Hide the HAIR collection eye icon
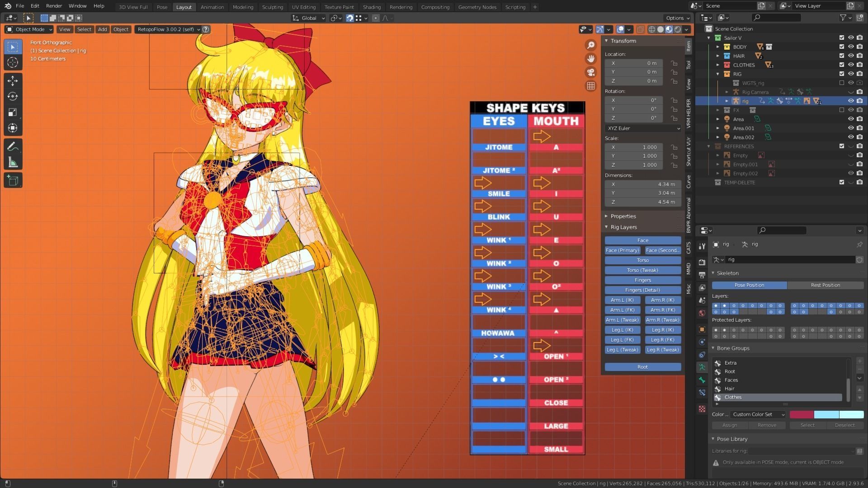Screen dimensions: 868x488 coord(851,56)
